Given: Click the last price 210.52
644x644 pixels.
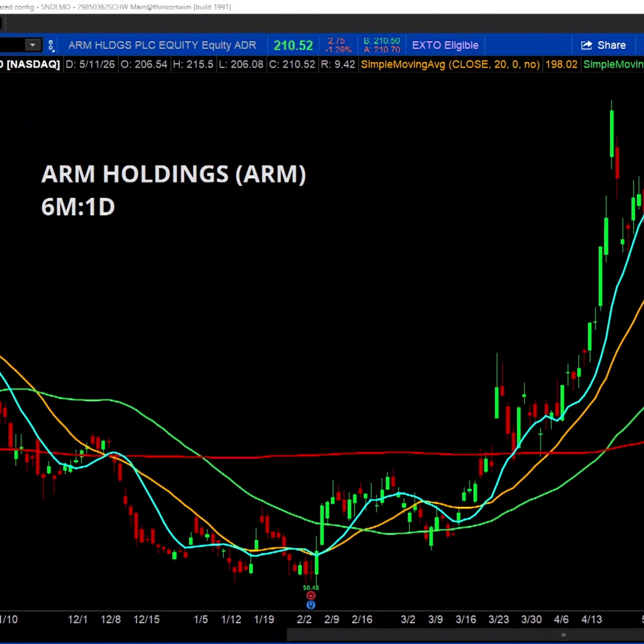Looking at the screenshot, I should coord(293,45).
